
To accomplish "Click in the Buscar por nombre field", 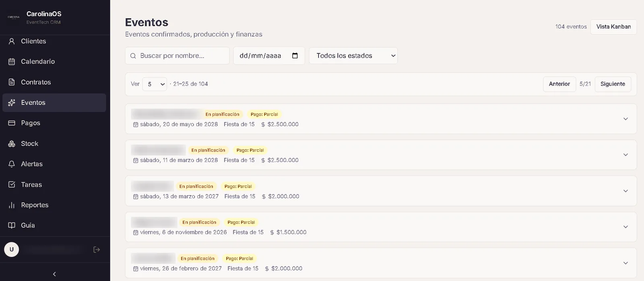I will (x=177, y=56).
